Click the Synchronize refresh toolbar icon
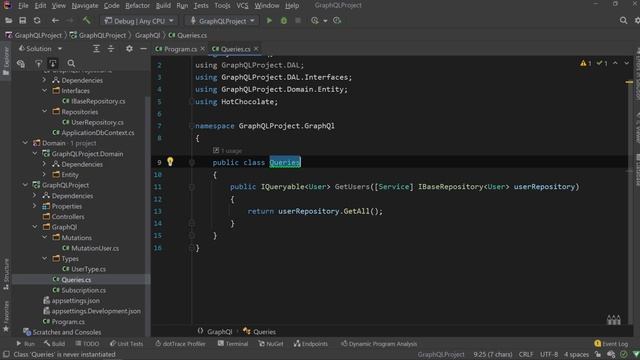 tap(37, 20)
